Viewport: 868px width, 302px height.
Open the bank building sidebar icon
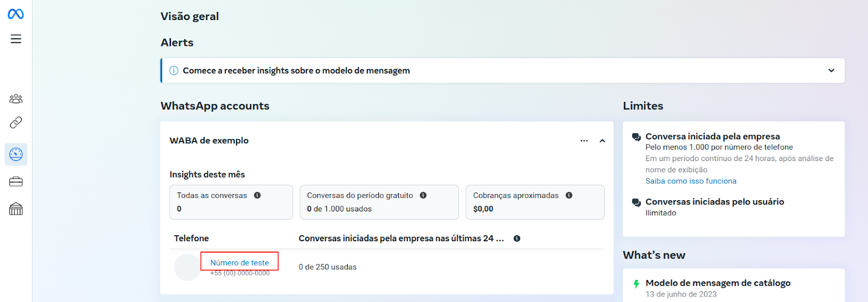pos(16,209)
